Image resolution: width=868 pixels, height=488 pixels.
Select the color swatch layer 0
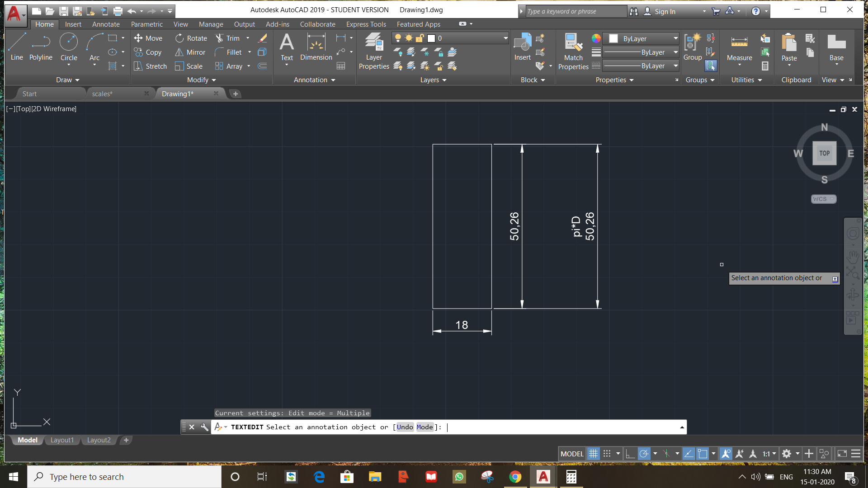431,38
